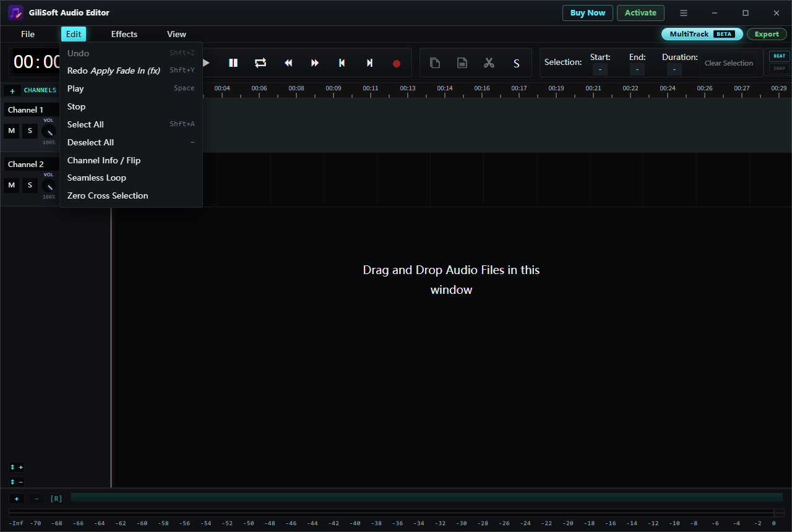This screenshot has width=792, height=532.
Task: Click the S silence icon in the toolbar
Action: pyautogui.click(x=517, y=63)
